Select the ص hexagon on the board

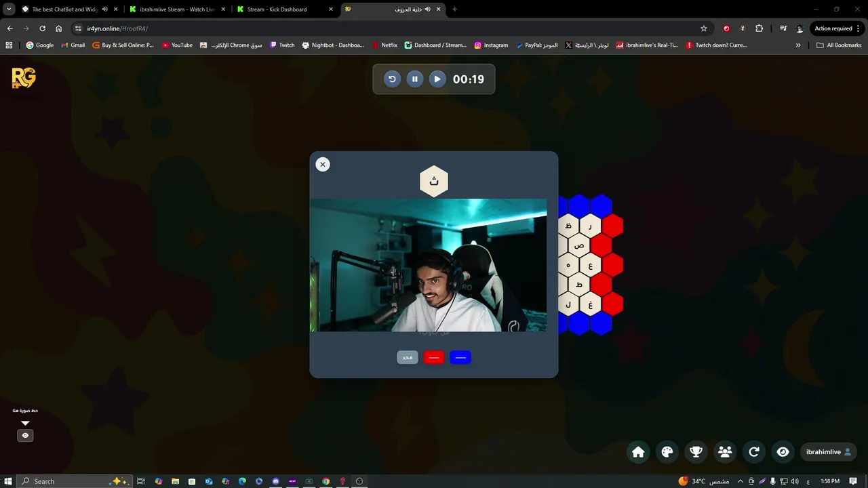tap(579, 245)
